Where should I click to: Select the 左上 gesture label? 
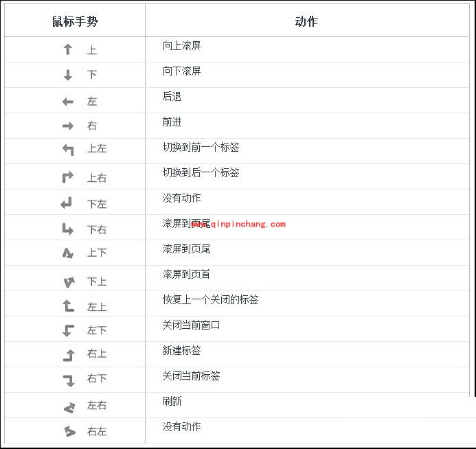tap(97, 307)
